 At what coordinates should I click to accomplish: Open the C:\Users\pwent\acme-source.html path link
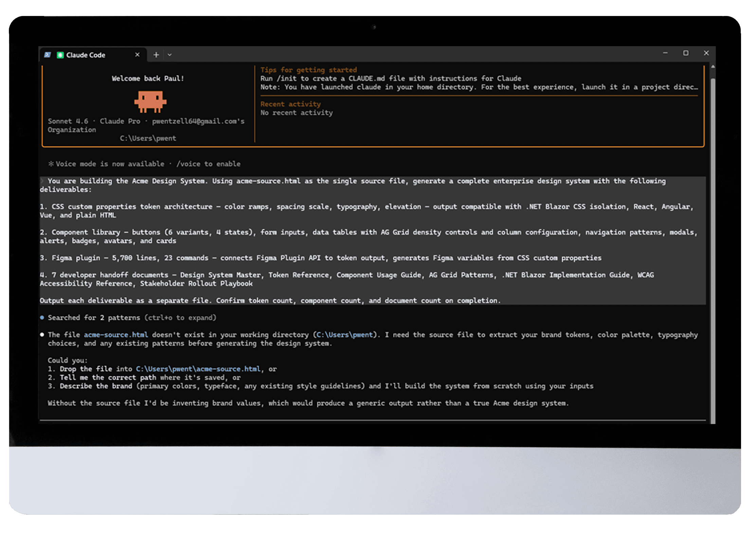[198, 369]
